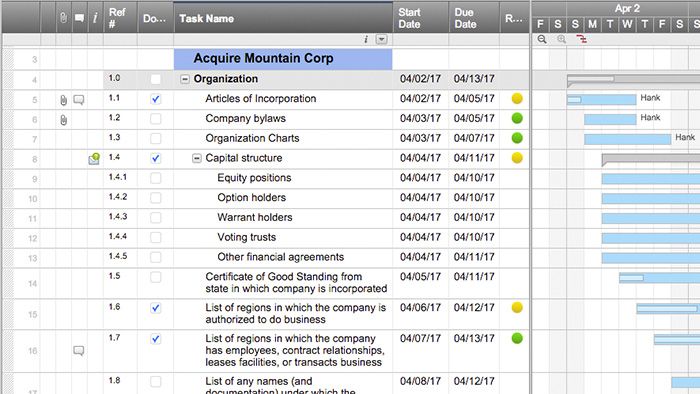700x394 pixels.
Task: Uncheck Done for task 1.7 employees list
Action: [155, 339]
